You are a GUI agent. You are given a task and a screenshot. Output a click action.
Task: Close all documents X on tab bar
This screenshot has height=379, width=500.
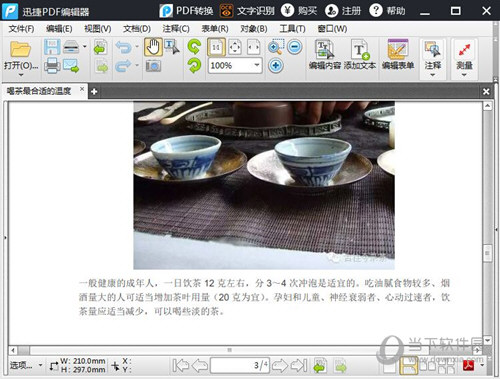[486, 91]
